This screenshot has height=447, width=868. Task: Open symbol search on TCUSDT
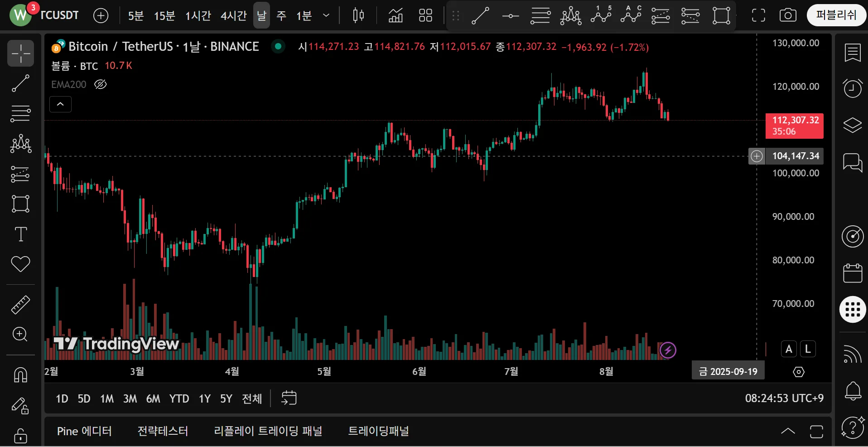pos(60,15)
